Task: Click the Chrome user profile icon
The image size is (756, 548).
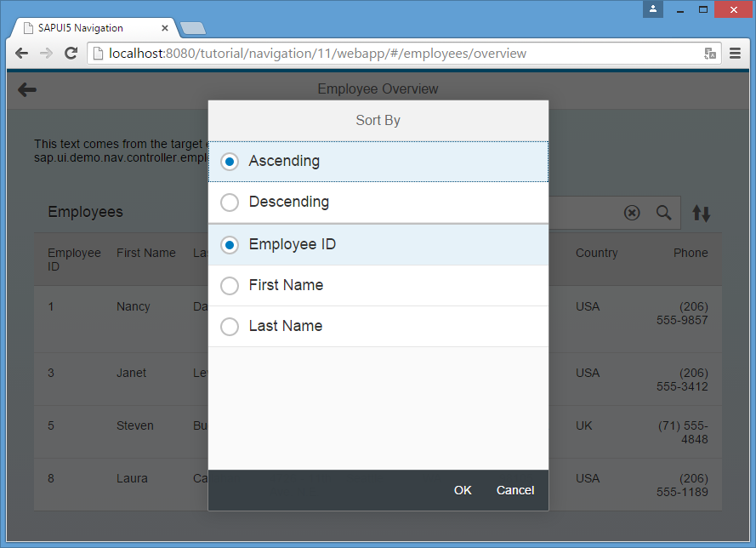Action: [653, 9]
